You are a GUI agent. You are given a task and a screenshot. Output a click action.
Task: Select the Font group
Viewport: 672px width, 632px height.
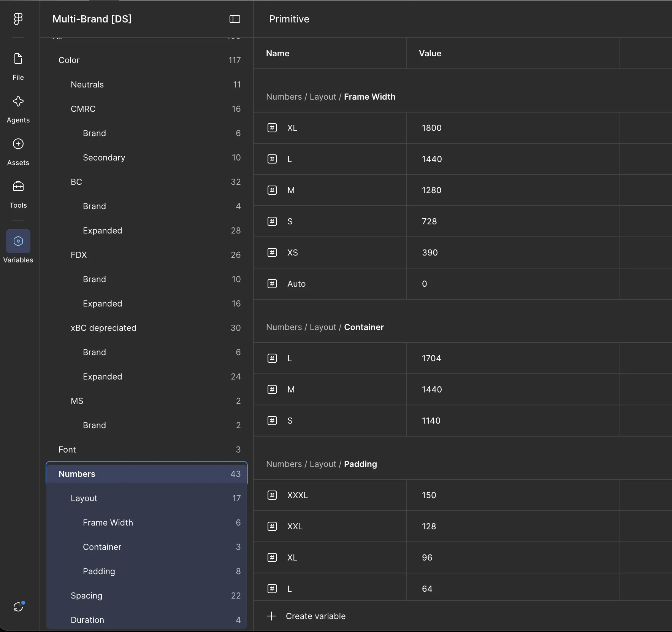point(147,449)
